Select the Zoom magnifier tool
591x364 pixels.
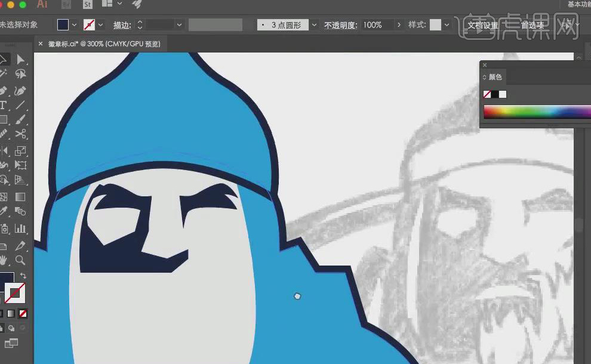tap(20, 260)
